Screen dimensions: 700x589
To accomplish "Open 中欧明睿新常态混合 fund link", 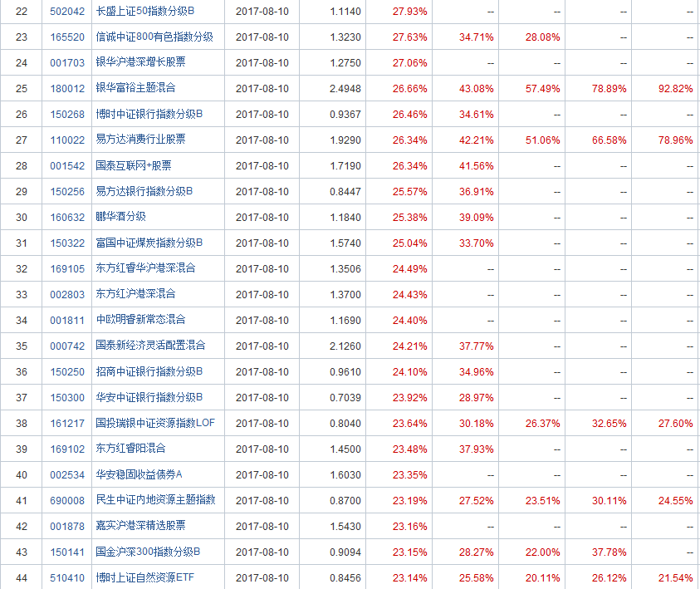I will (140, 320).
